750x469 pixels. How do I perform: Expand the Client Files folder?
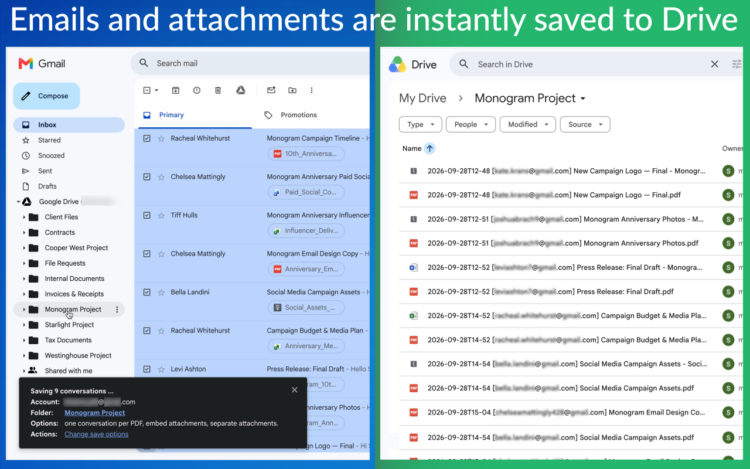24,217
